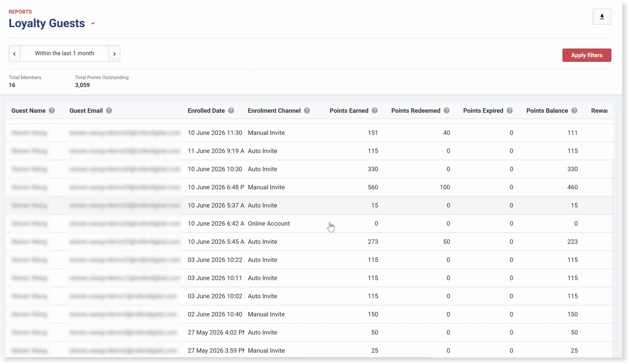Select enrolled date '11 June 2026 9:19 A'

click(x=216, y=151)
